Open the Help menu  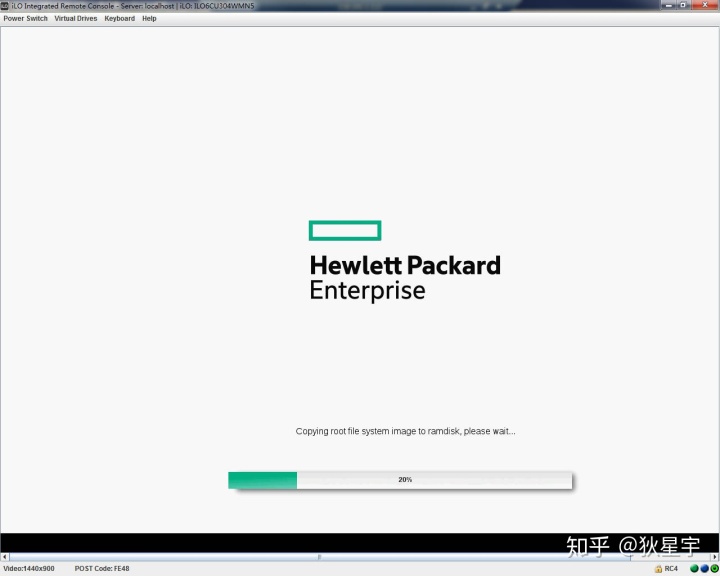149,18
